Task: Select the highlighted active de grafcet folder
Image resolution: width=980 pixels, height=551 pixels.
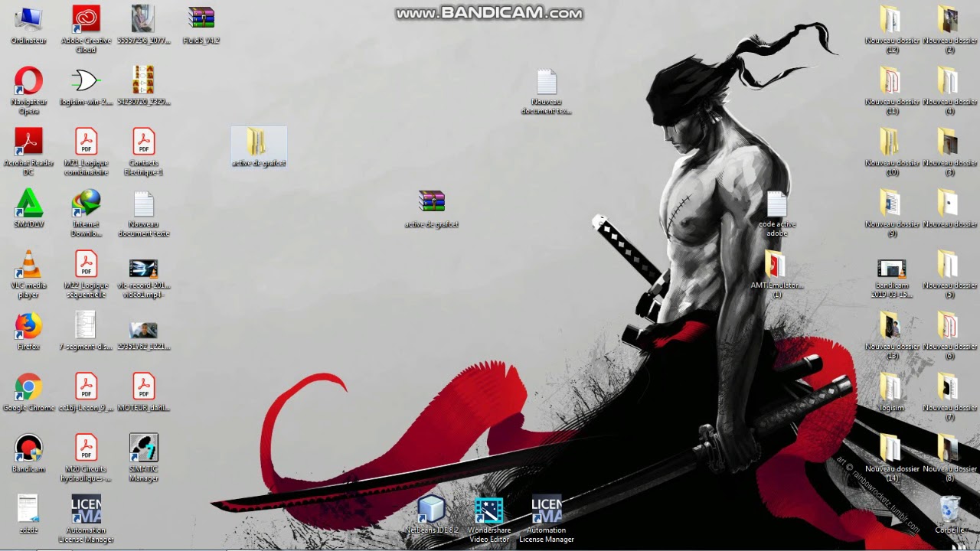Action: (259, 147)
